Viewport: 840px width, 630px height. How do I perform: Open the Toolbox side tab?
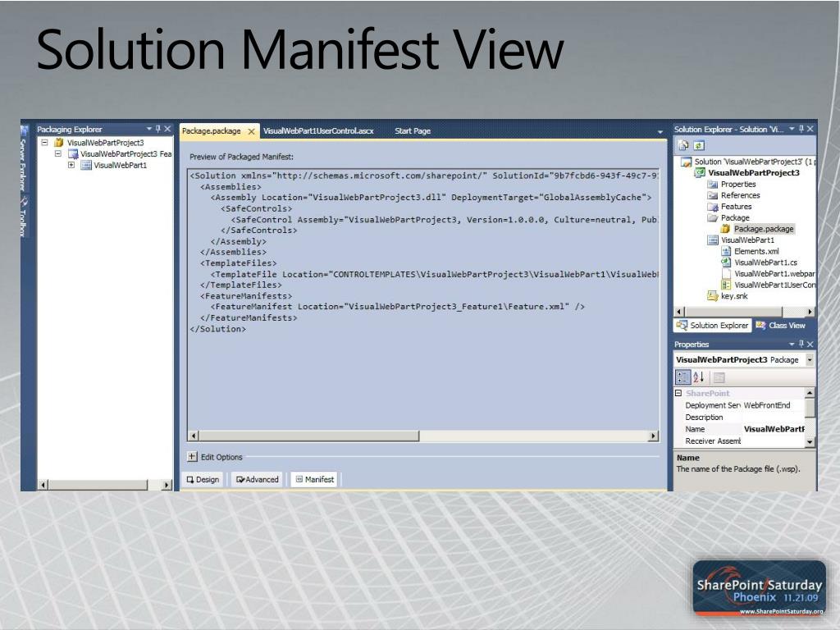pos(24,217)
